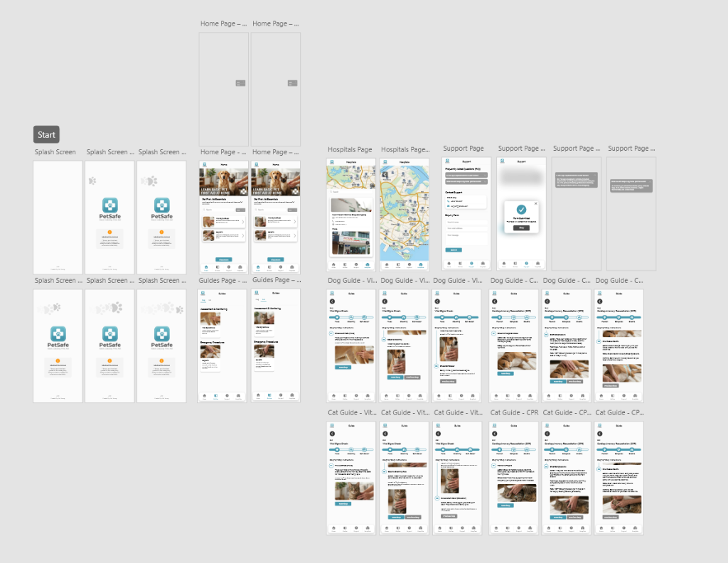Click View more button on Home Page with dog cards

pyautogui.click(x=224, y=259)
